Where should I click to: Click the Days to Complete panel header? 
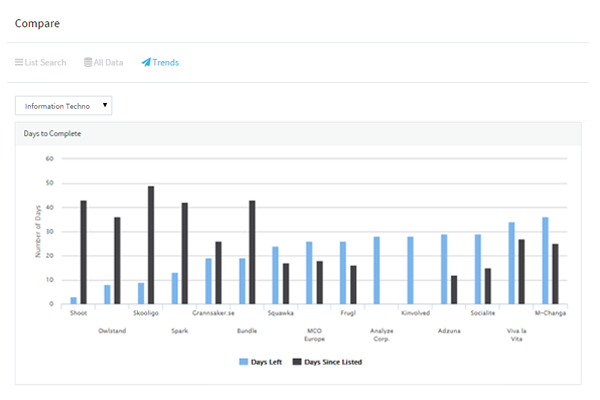298,133
